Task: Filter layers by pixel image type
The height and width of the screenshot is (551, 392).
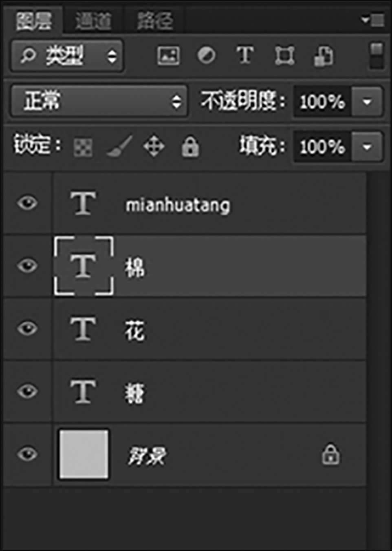Action: point(168,55)
